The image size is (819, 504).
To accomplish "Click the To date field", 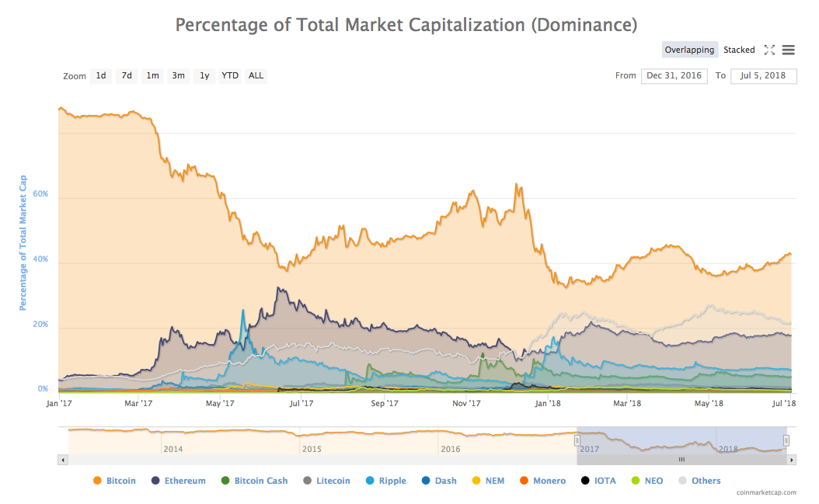I will [x=763, y=76].
